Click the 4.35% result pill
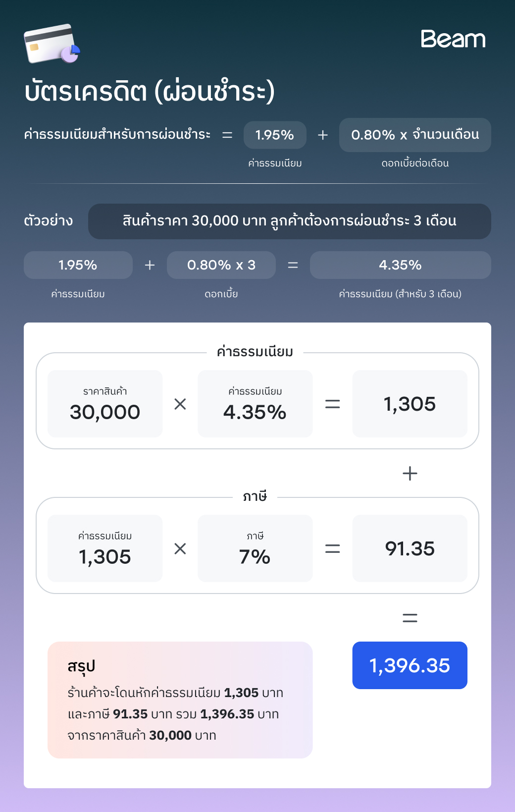The height and width of the screenshot is (812, 515). coord(401,265)
